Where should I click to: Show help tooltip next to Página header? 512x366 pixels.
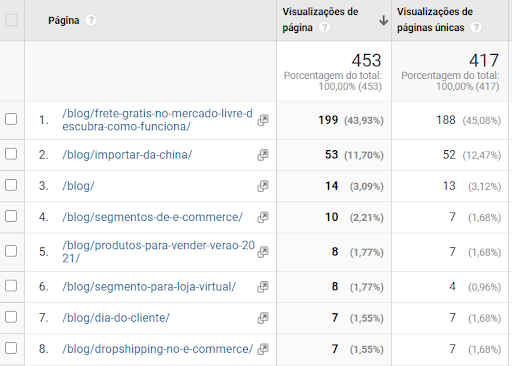click(x=91, y=20)
